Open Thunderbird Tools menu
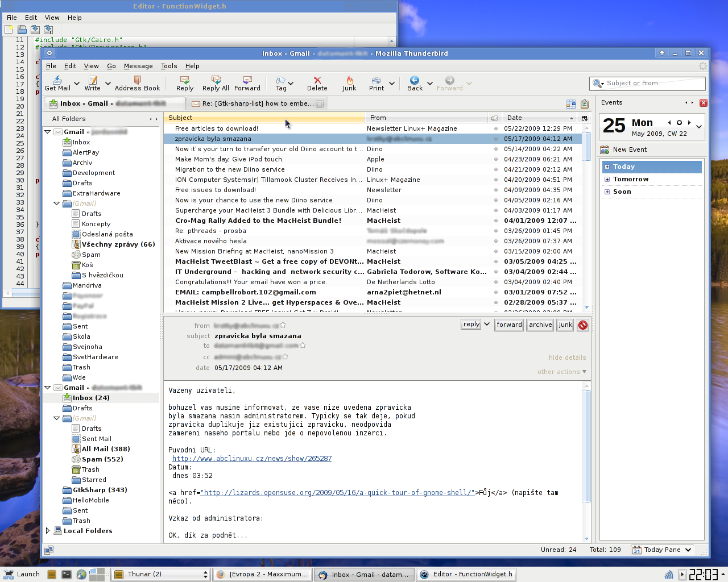 169,66
